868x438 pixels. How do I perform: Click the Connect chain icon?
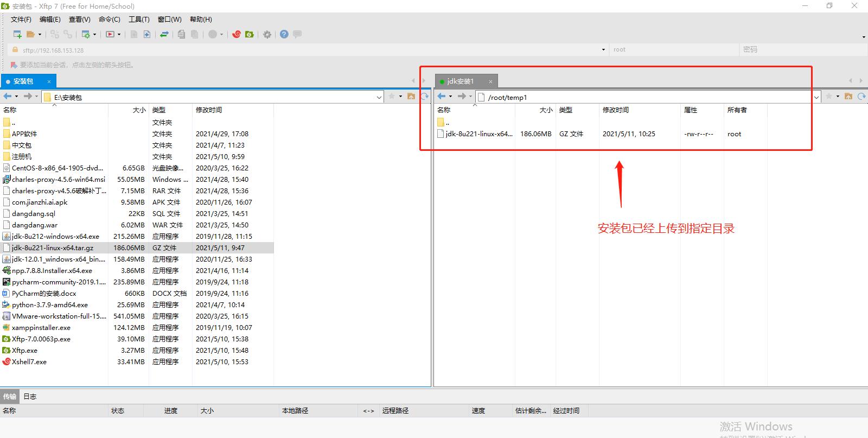pos(54,34)
